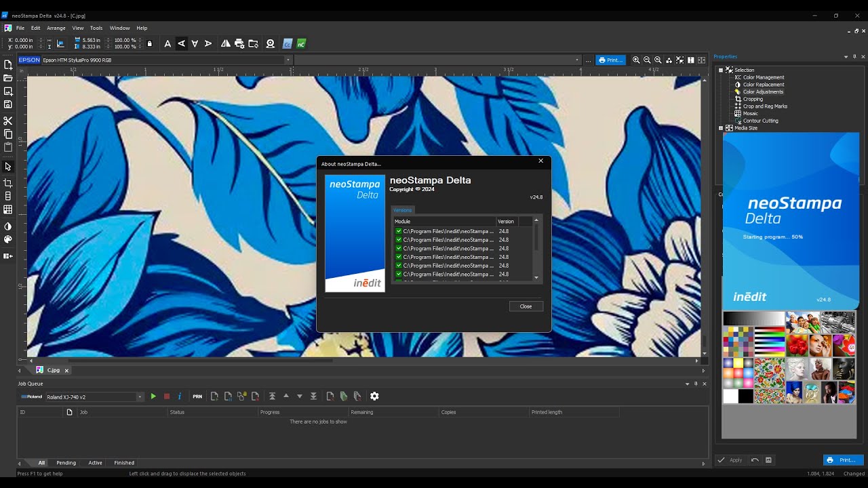Click the first module checkbox in About list
The height and width of the screenshot is (488, 868).
pyautogui.click(x=399, y=231)
